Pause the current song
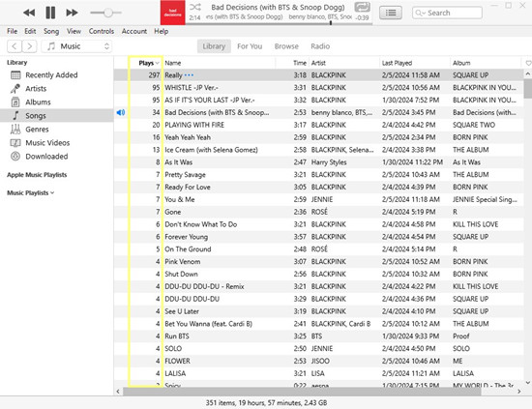 pos(50,13)
